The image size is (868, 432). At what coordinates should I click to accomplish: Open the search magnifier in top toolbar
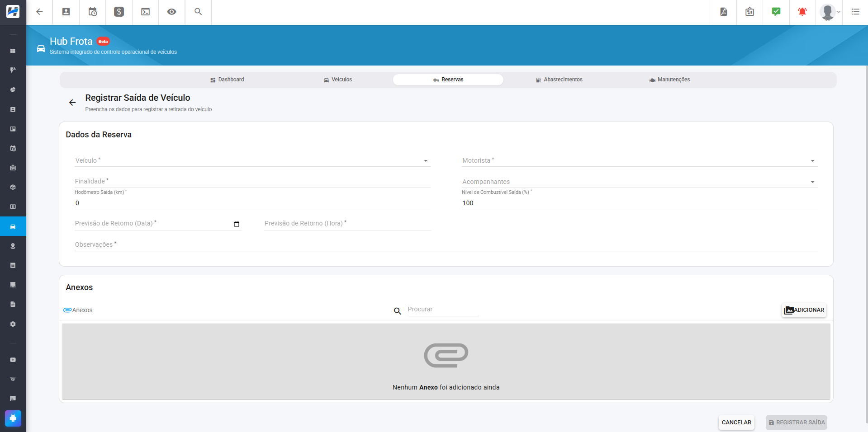click(x=198, y=12)
